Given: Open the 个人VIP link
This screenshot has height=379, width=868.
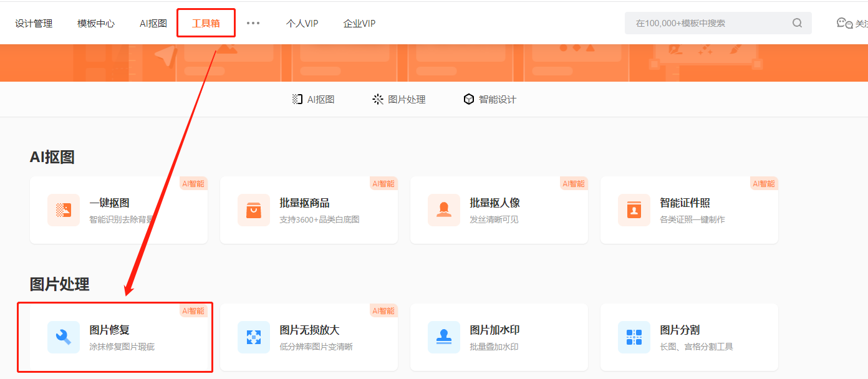Looking at the screenshot, I should point(302,23).
